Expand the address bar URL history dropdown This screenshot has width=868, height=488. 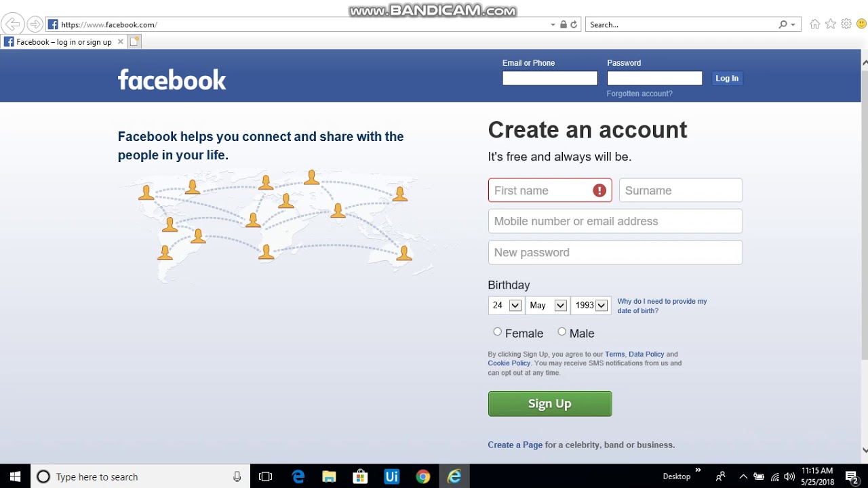pyautogui.click(x=553, y=24)
